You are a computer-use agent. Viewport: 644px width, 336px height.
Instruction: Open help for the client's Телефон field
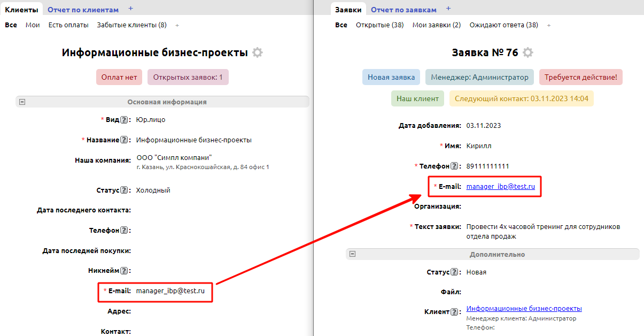pyautogui.click(x=124, y=230)
